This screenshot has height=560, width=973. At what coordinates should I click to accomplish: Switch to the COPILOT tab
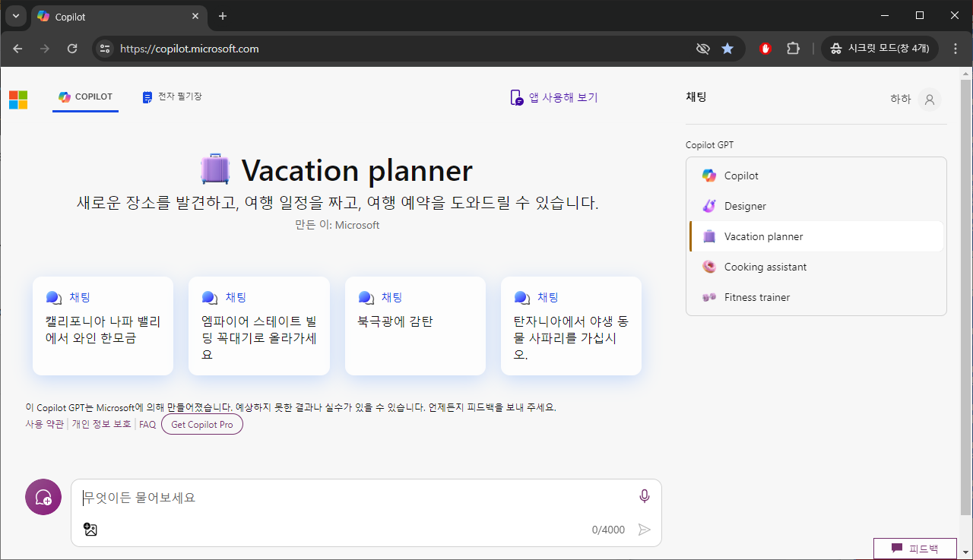coord(85,97)
